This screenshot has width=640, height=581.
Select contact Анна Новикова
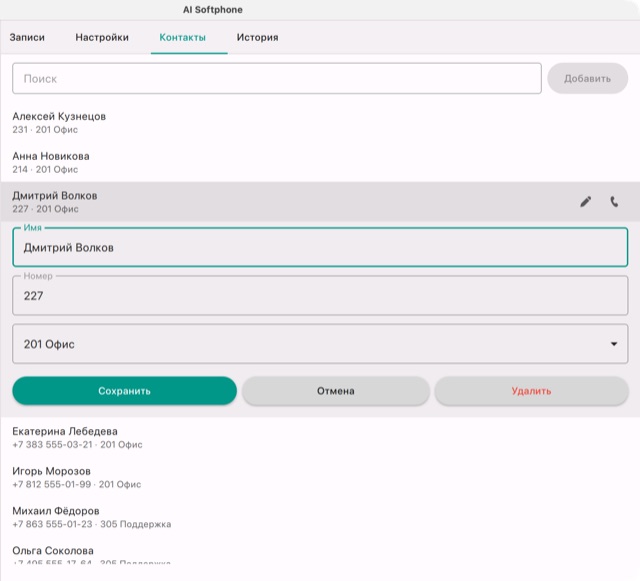click(x=320, y=162)
